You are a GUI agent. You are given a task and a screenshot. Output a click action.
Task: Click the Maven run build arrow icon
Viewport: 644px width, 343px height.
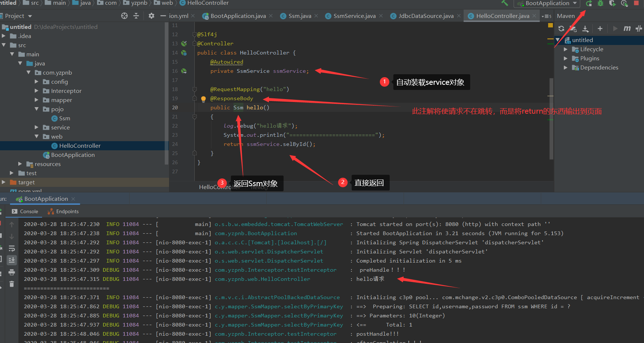[x=615, y=29]
